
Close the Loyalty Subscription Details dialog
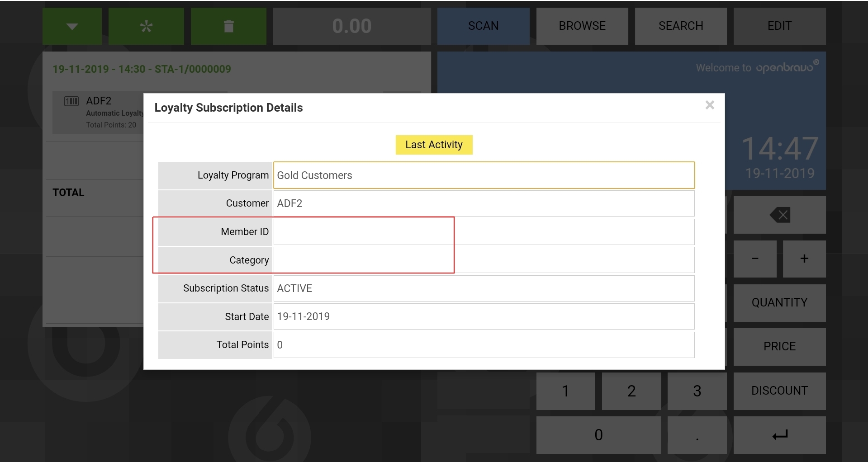tap(710, 105)
